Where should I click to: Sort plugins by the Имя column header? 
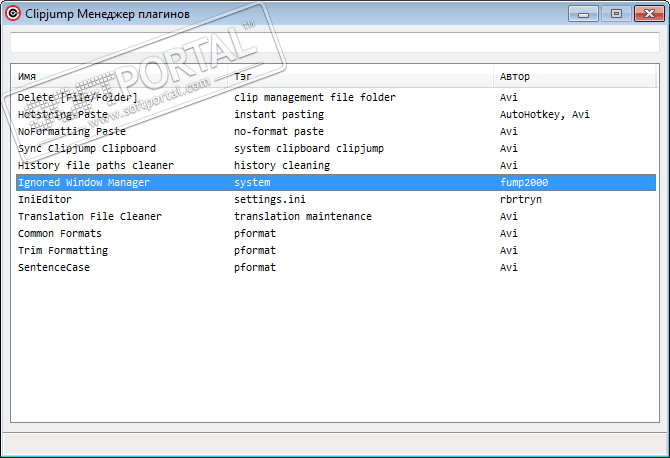point(122,76)
